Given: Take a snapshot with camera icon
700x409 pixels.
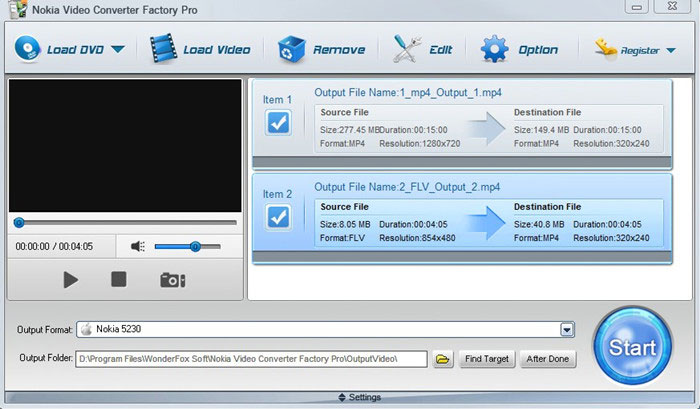Looking at the screenshot, I should tap(173, 280).
